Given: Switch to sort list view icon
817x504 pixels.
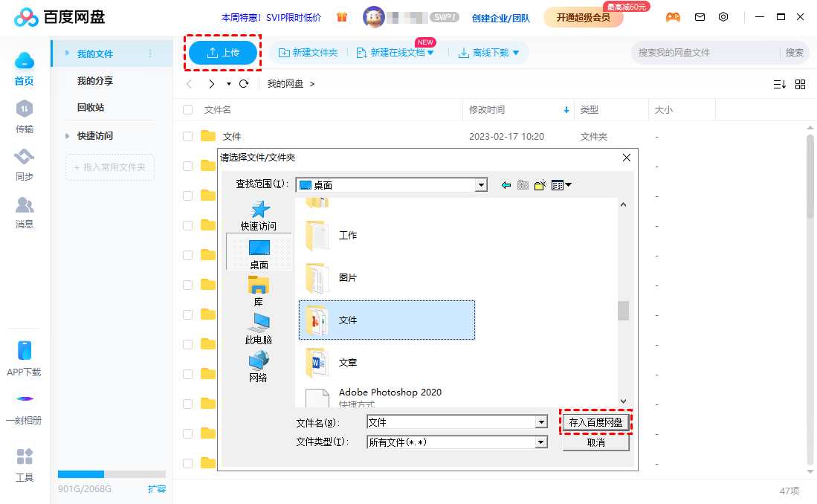Looking at the screenshot, I should click(780, 84).
